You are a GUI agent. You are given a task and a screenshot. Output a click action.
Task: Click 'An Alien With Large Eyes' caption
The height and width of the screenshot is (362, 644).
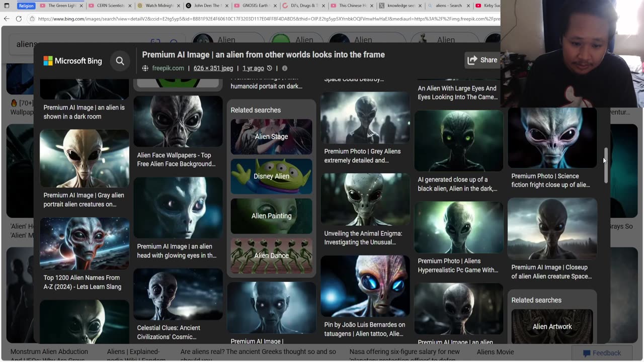(457, 93)
